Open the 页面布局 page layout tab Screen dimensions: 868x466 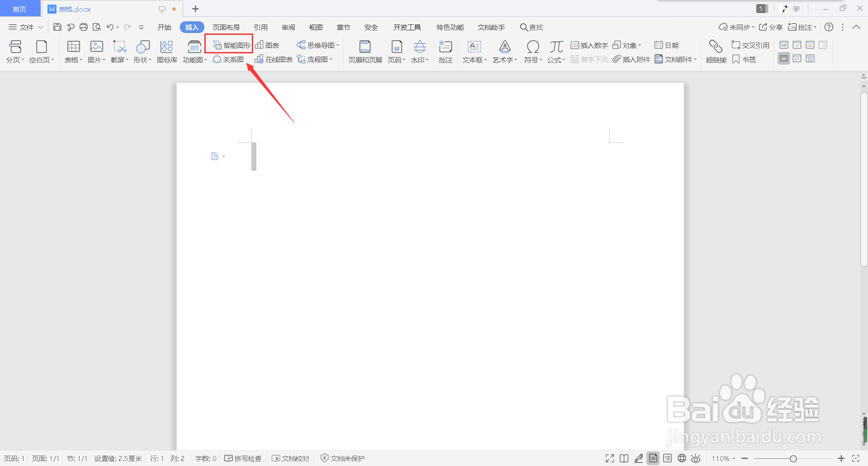pos(226,27)
